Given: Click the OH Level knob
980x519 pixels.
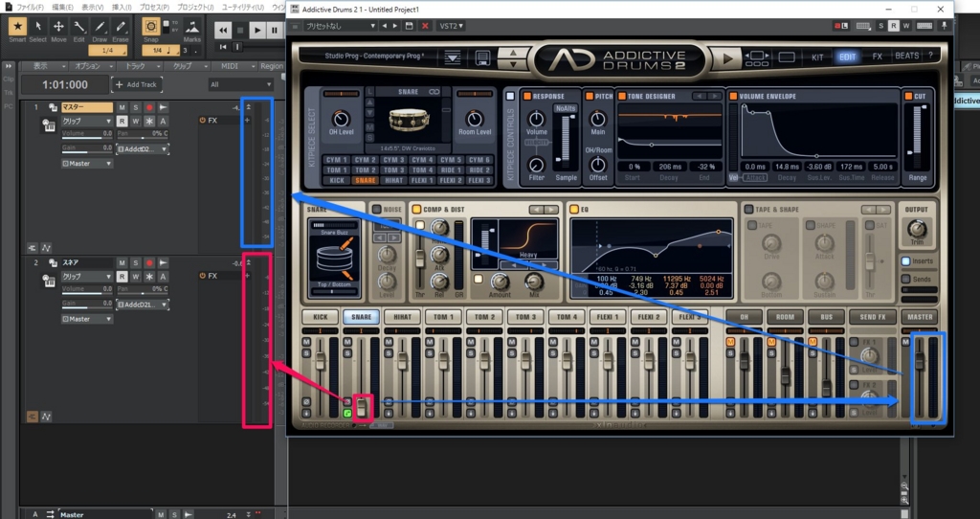Looking at the screenshot, I should pos(341,119).
